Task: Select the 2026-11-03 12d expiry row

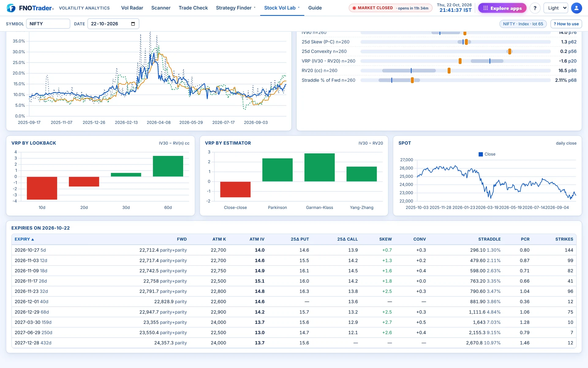Action: (294, 260)
